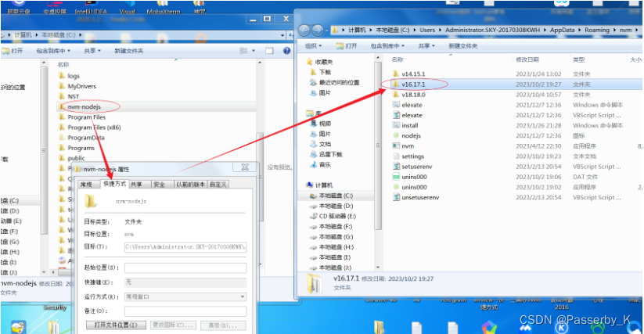This screenshot has width=644, height=334.
Task: Switch to the General (常规) tab
Action: [87, 185]
